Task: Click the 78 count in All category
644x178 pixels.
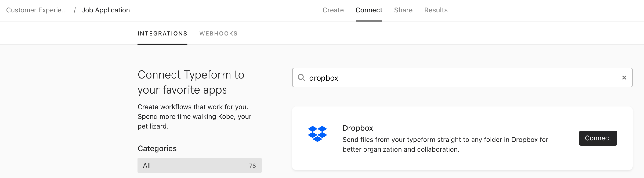Action: click(252, 165)
